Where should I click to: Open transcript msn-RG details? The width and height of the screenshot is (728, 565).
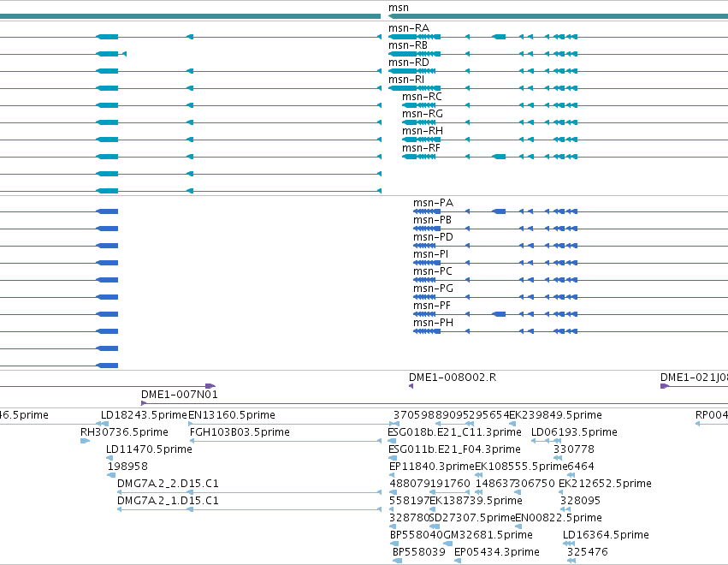[422, 114]
